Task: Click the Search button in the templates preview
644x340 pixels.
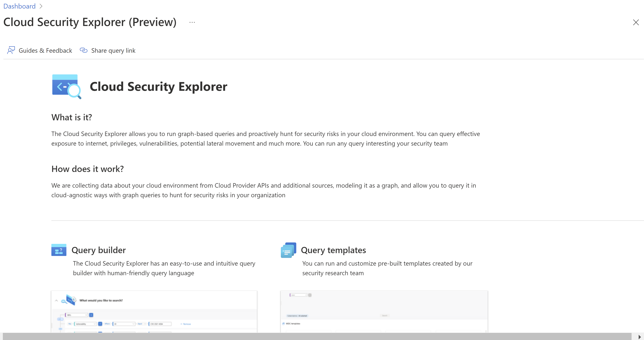Action: point(385,316)
